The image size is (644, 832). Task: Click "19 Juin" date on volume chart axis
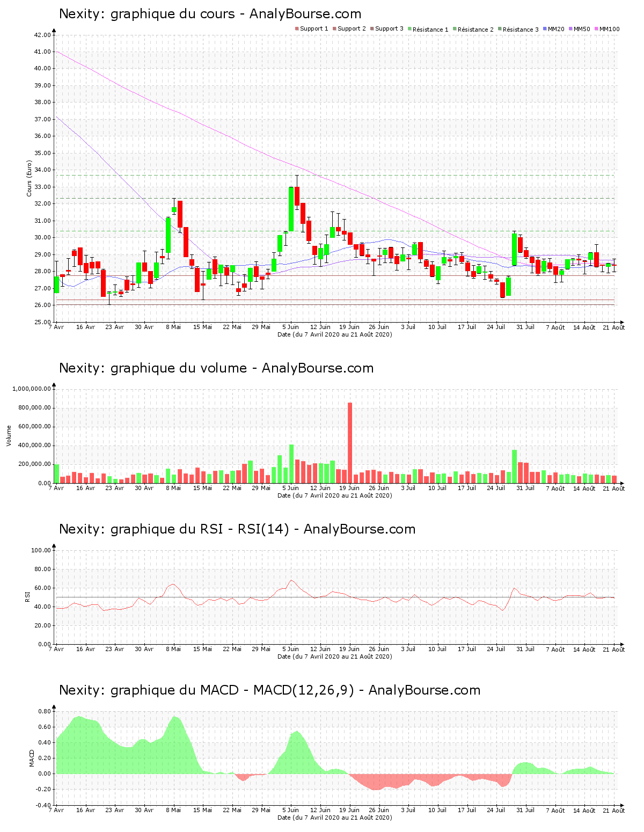[349, 488]
